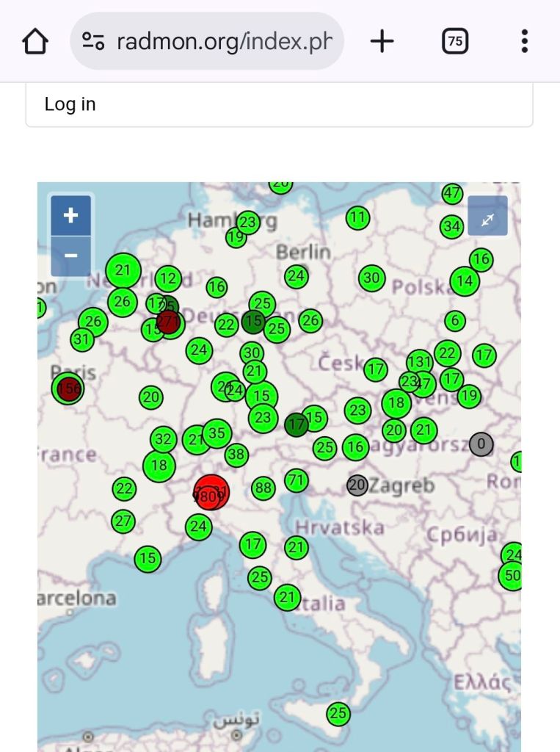Zoom in on the map
The image size is (560, 752).
[x=71, y=216]
